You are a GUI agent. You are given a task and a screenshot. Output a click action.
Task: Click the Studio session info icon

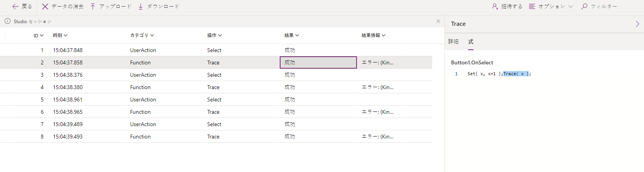7,21
